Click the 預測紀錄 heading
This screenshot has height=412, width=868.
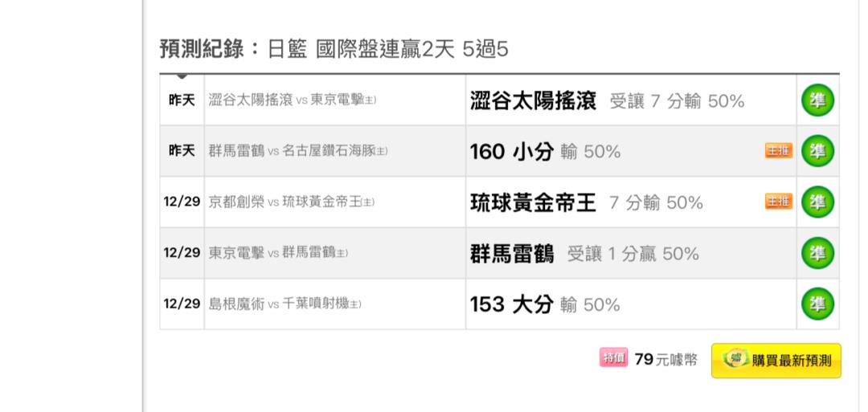(202, 49)
